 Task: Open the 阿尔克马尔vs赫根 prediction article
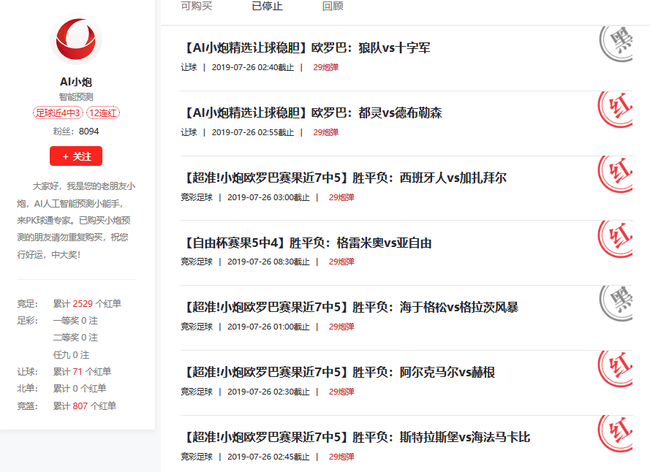click(338, 373)
